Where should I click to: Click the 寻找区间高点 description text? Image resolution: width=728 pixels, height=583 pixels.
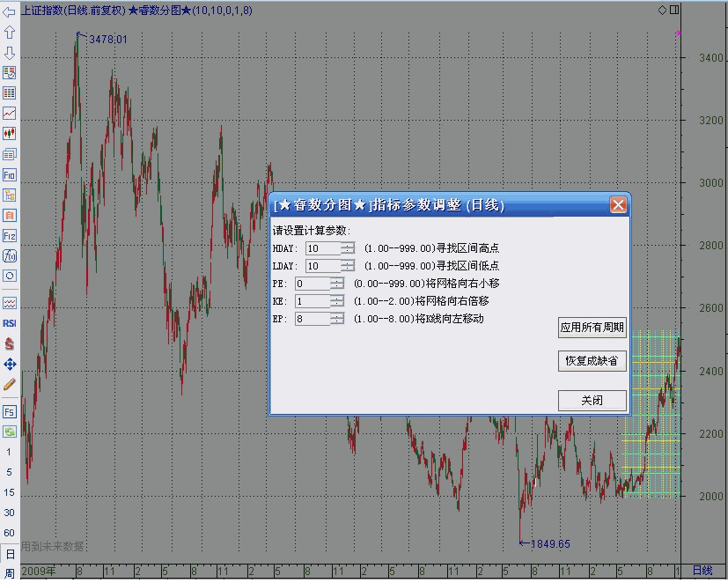pyautogui.click(x=467, y=248)
